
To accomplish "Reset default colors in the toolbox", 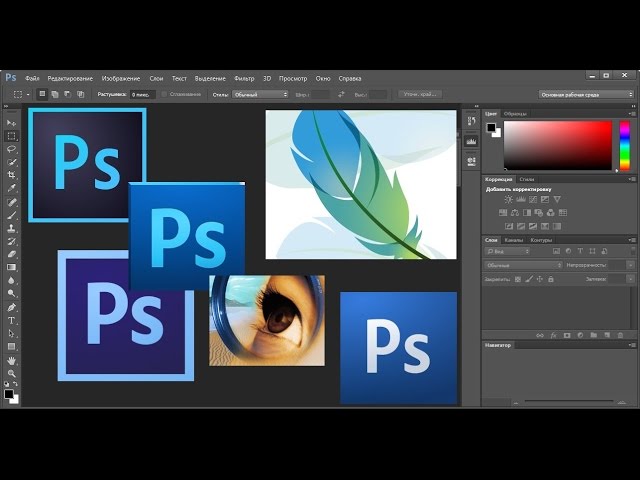I will 7,384.
